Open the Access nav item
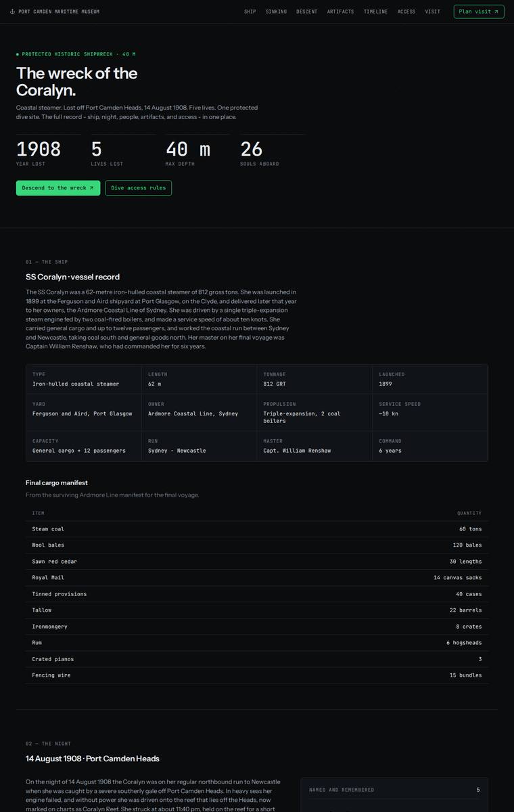The image size is (514, 812). [x=406, y=12]
